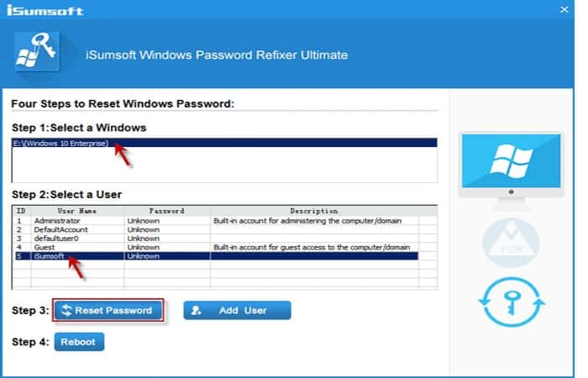Click ID cell number 3
The image size is (588, 378).
click(19, 239)
